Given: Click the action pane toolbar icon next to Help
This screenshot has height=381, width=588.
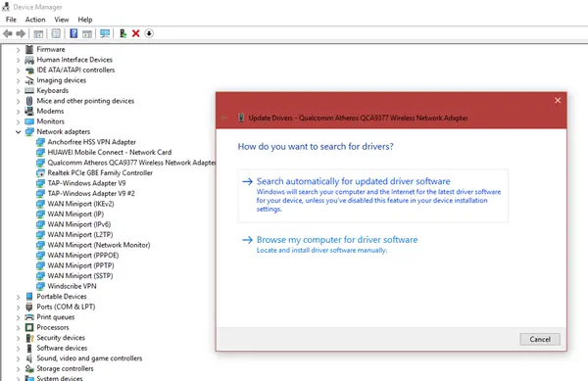Looking at the screenshot, I should (87, 34).
